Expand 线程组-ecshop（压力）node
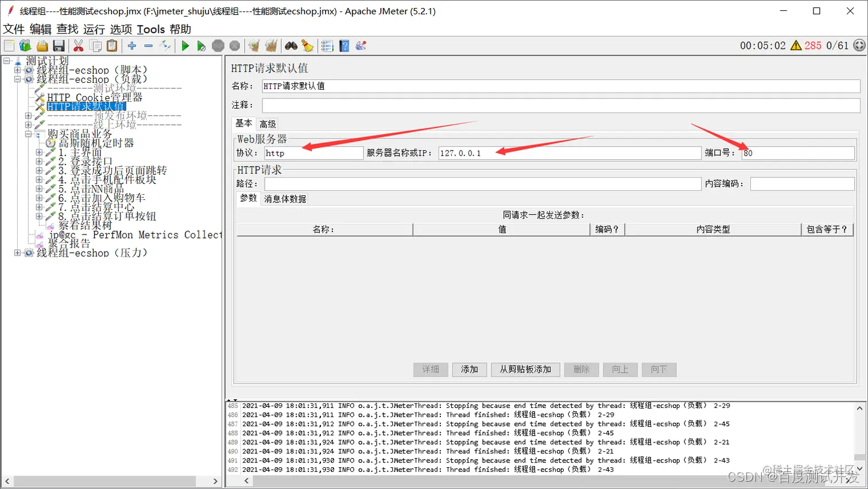 pyautogui.click(x=17, y=253)
